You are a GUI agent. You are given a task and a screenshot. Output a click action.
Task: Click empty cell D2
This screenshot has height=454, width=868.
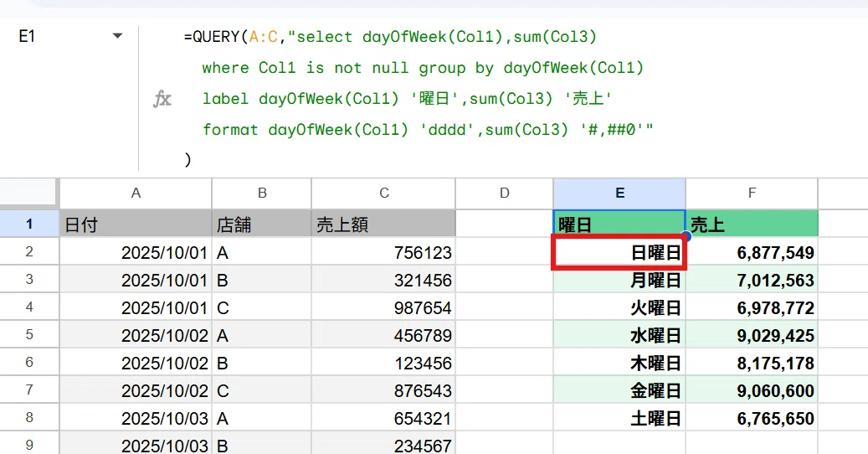click(504, 252)
